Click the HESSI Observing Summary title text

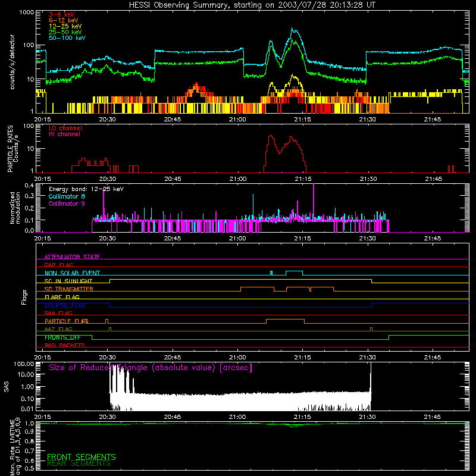point(252,5)
